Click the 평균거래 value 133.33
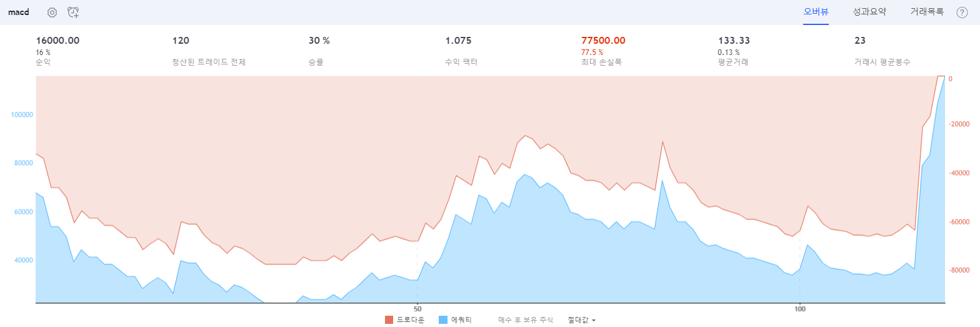 coord(733,41)
